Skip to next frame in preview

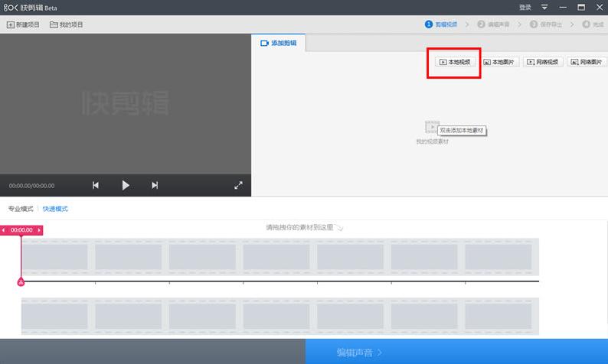[x=155, y=185]
